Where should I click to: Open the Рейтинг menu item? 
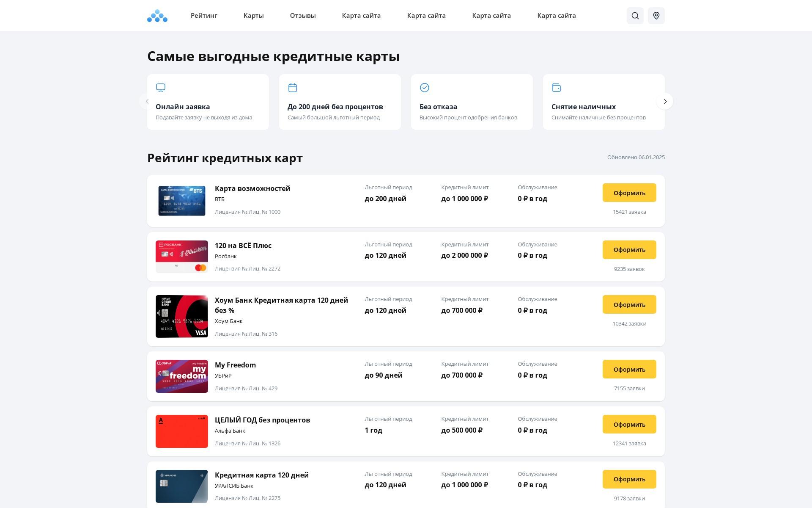pyautogui.click(x=204, y=16)
